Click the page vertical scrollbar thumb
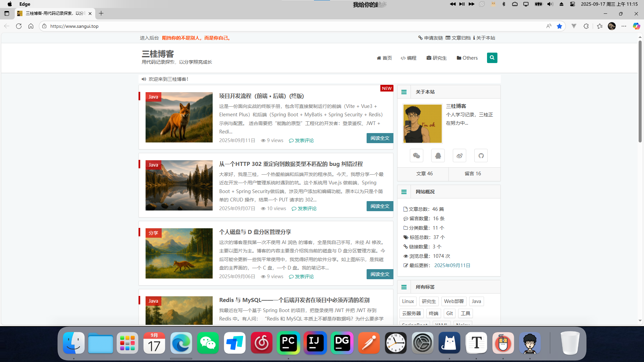This screenshot has height=362, width=644. [640, 90]
